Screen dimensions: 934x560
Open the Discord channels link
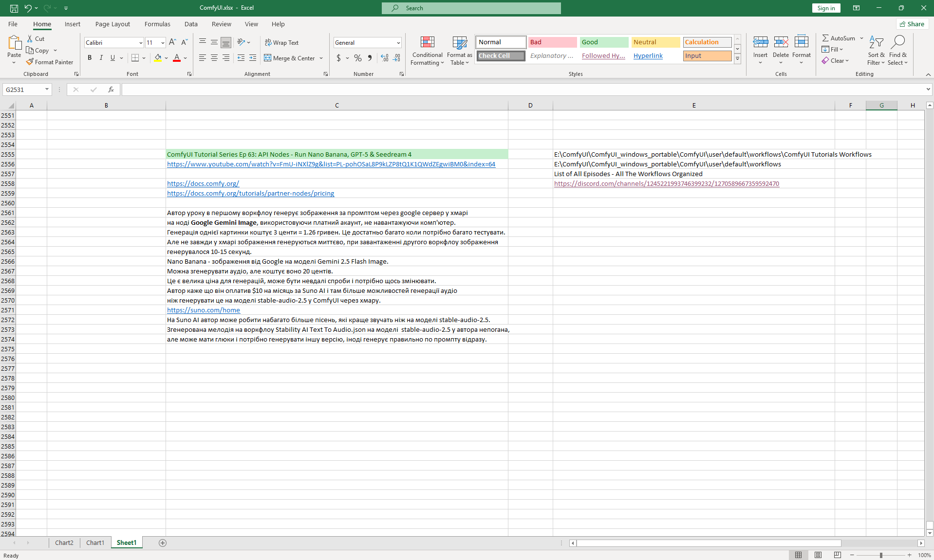coord(667,184)
